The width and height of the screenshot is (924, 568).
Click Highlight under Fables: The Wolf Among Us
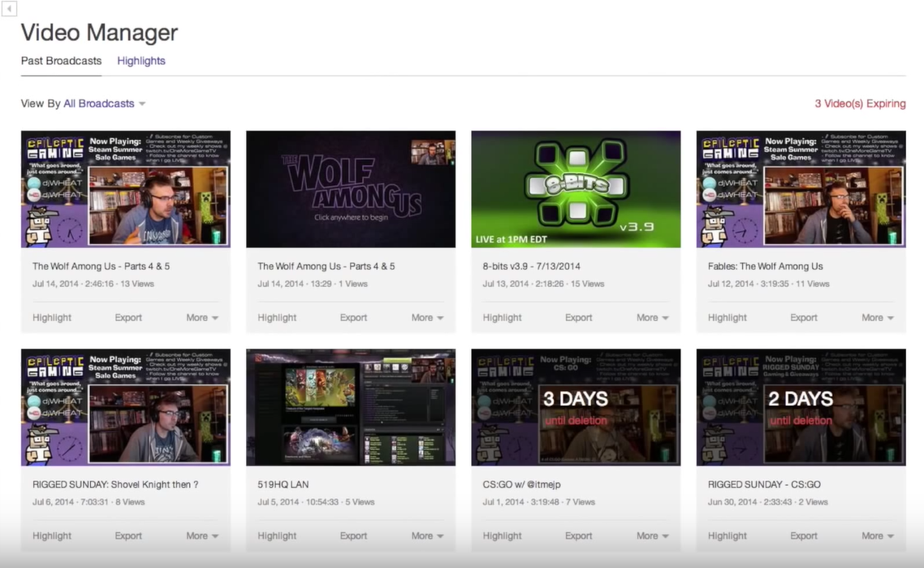pos(728,318)
